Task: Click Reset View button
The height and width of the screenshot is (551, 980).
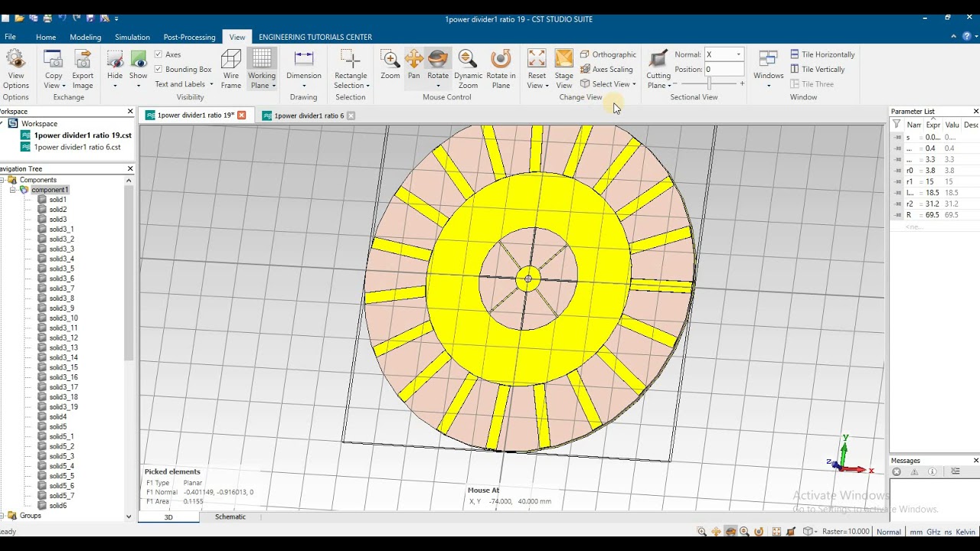Action: coord(537,69)
